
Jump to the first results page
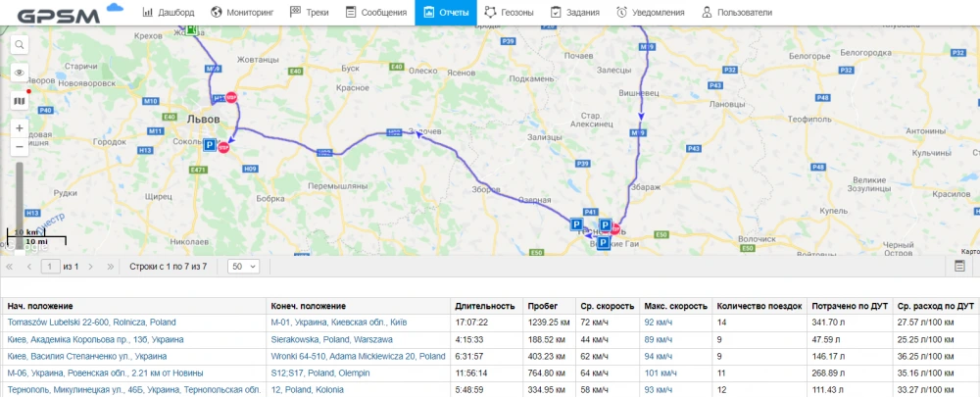tap(11, 266)
